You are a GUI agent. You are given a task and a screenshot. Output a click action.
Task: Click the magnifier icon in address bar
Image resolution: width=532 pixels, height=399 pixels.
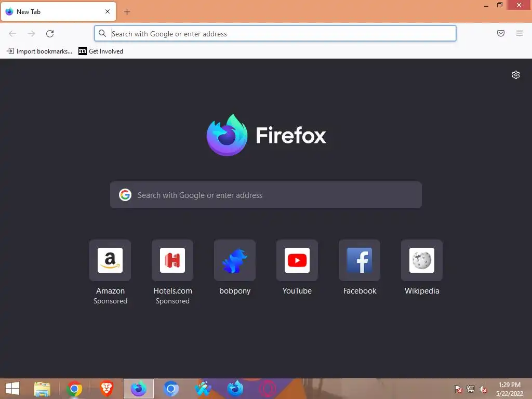(x=102, y=33)
